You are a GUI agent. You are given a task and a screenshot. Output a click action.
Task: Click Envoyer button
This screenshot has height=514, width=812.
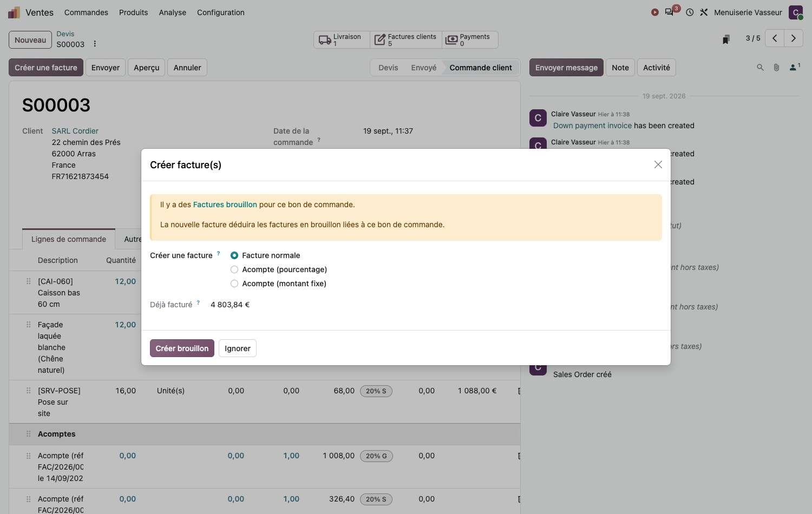[106, 68]
